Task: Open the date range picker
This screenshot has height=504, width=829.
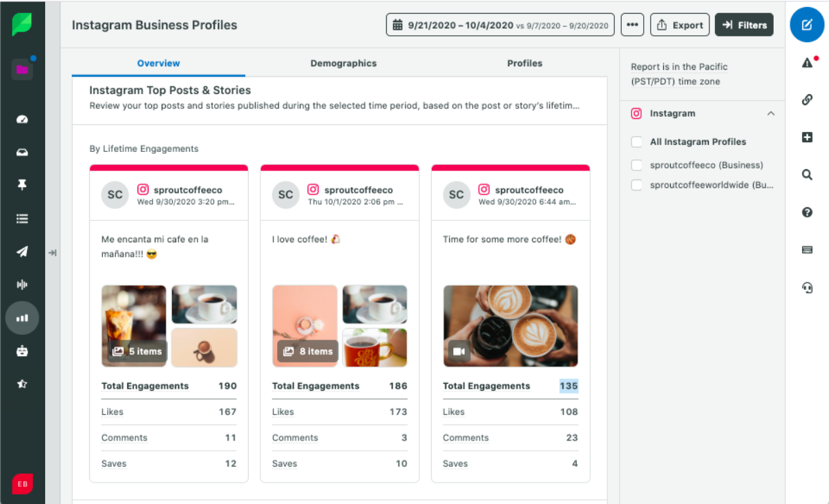Action: [499, 25]
